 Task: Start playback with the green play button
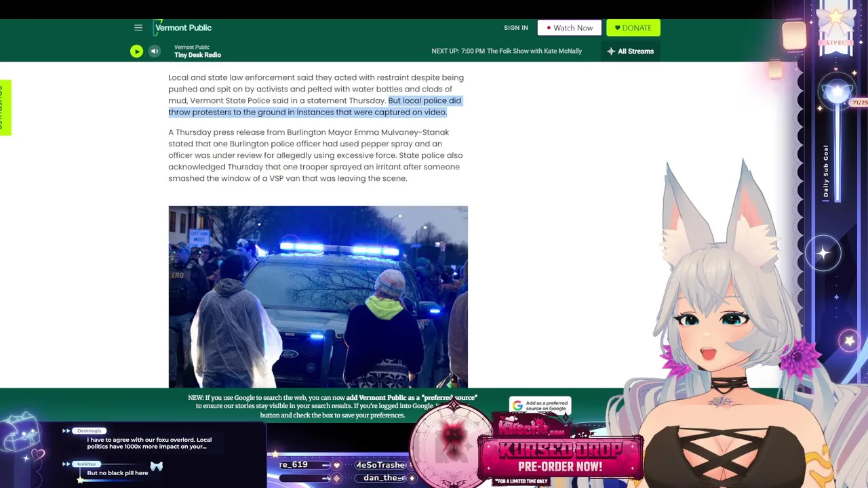(136, 51)
